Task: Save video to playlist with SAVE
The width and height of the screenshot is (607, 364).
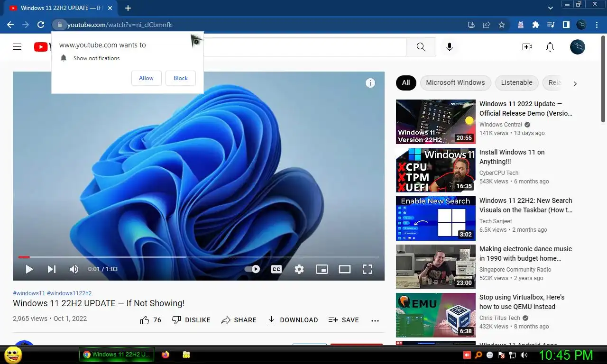Action: pyautogui.click(x=344, y=320)
